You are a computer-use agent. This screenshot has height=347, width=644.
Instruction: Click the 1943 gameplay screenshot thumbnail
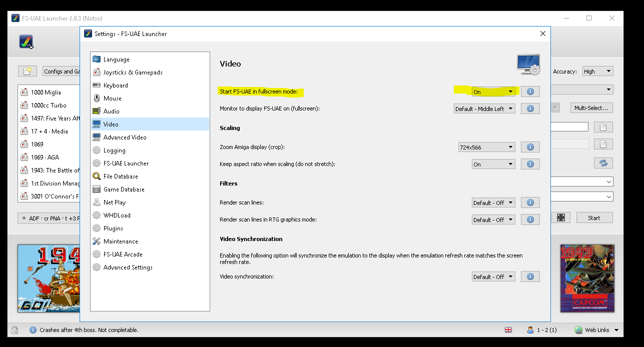click(49, 278)
